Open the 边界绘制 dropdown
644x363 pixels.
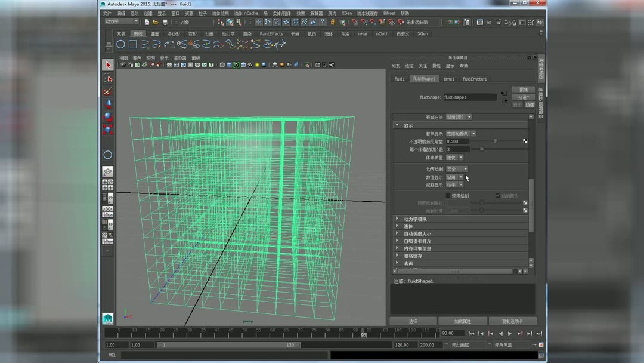click(457, 169)
